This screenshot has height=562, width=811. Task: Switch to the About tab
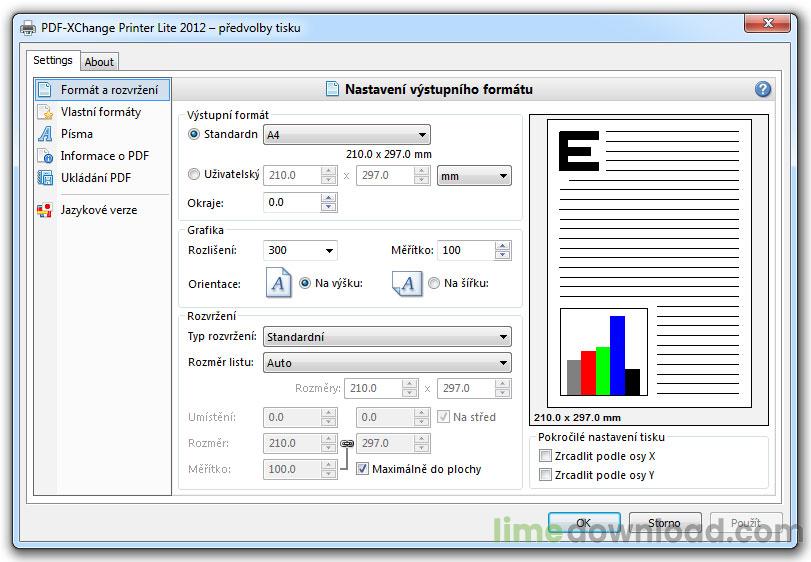(99, 62)
